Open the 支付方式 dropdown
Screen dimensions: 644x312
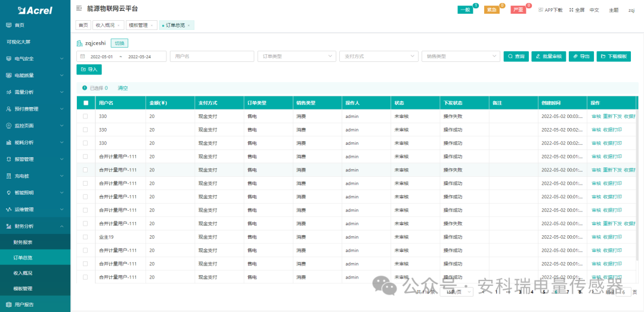pos(379,57)
